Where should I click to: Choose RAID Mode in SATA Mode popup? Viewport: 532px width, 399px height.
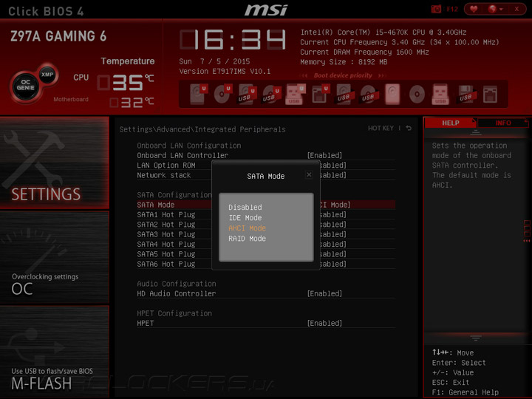(247, 239)
